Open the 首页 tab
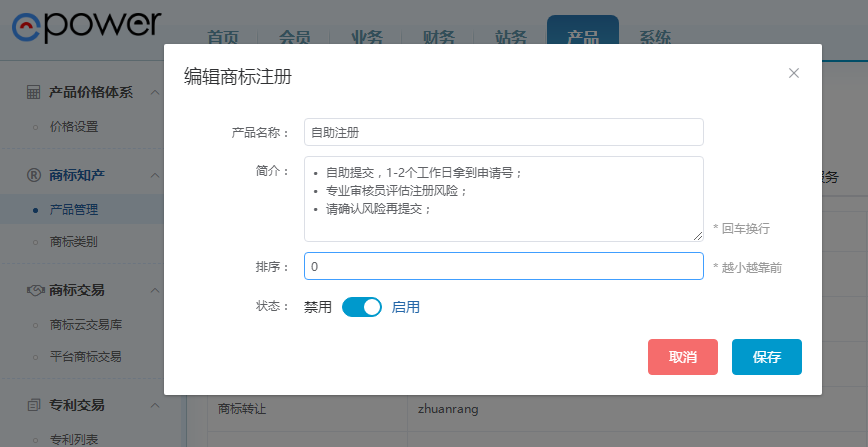This screenshot has height=447, width=868. (223, 37)
